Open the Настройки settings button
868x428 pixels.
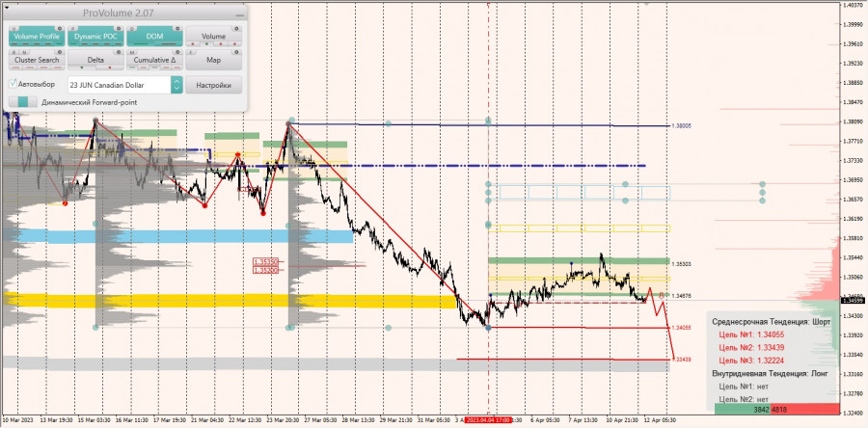214,85
